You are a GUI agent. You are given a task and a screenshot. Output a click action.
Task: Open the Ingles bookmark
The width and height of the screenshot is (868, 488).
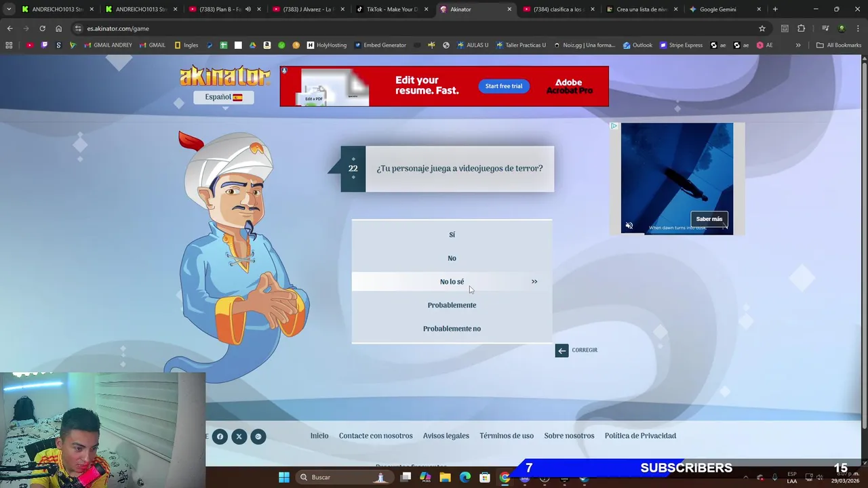pyautogui.click(x=186, y=45)
